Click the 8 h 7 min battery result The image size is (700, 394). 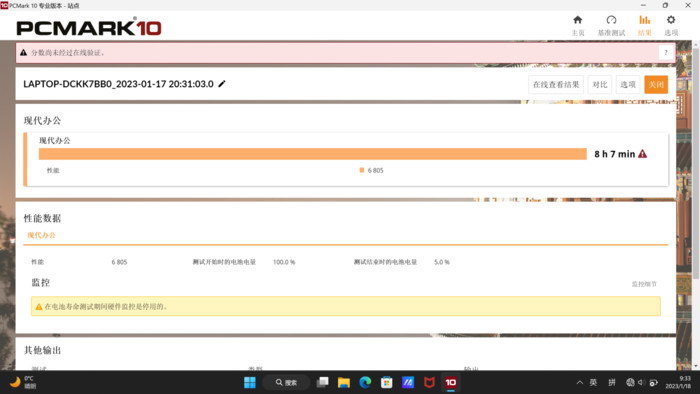[x=614, y=154]
